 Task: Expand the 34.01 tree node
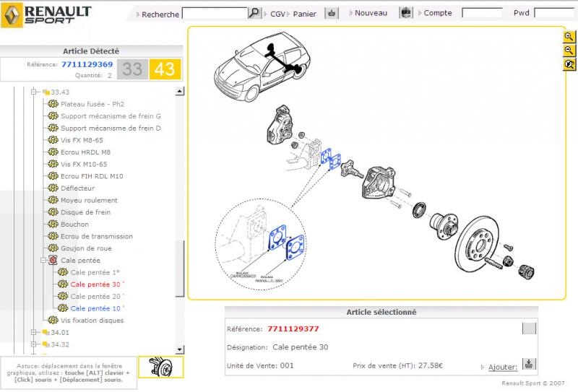33,333
